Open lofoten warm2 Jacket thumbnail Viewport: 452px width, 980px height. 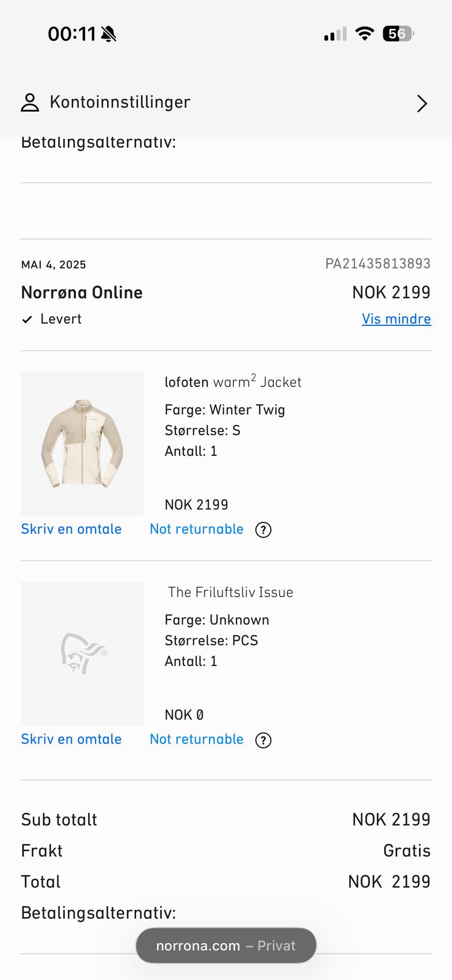coord(82,443)
